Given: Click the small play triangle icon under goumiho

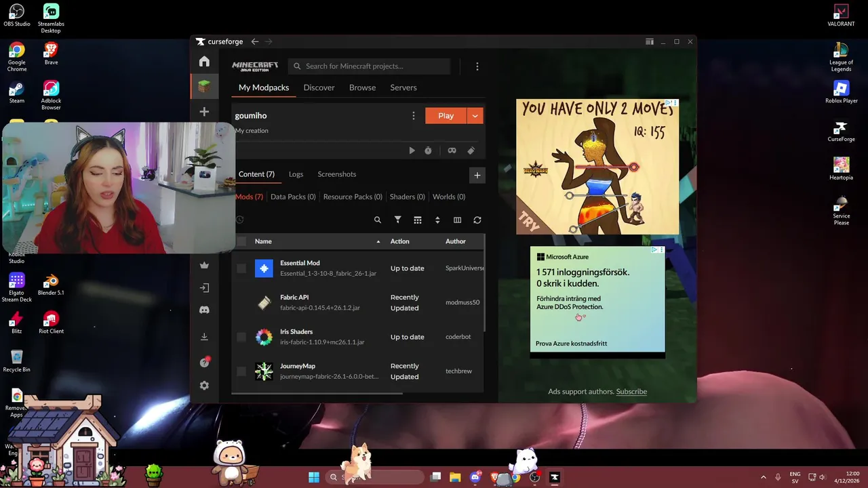Looking at the screenshot, I should click(x=412, y=150).
